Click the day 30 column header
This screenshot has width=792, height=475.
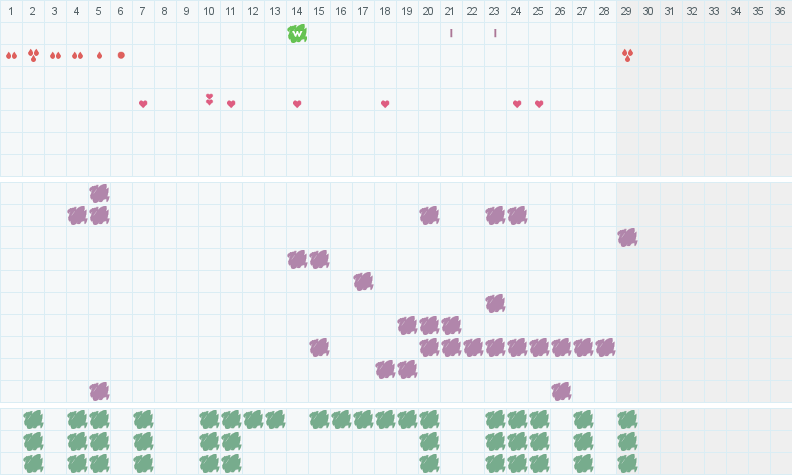tap(649, 11)
